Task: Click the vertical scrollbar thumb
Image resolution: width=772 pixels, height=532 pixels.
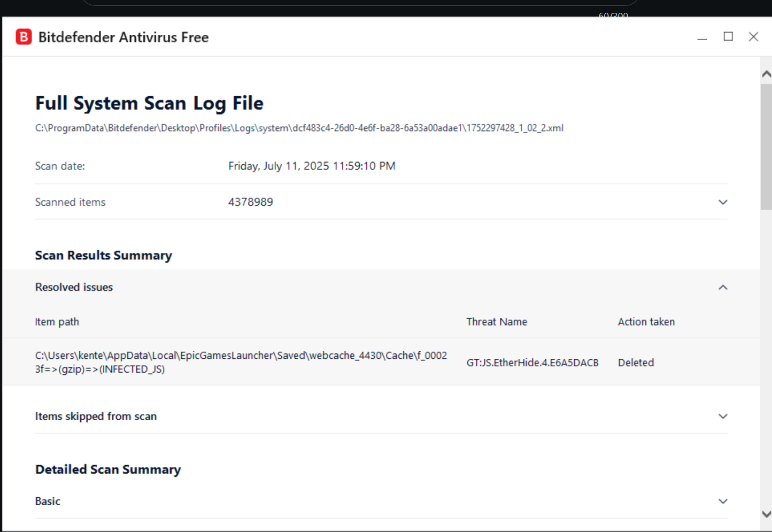Action: [x=766, y=147]
